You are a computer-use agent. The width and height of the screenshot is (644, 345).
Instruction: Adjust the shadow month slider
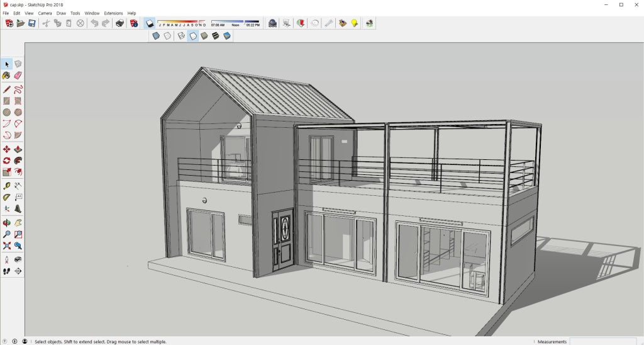click(182, 23)
